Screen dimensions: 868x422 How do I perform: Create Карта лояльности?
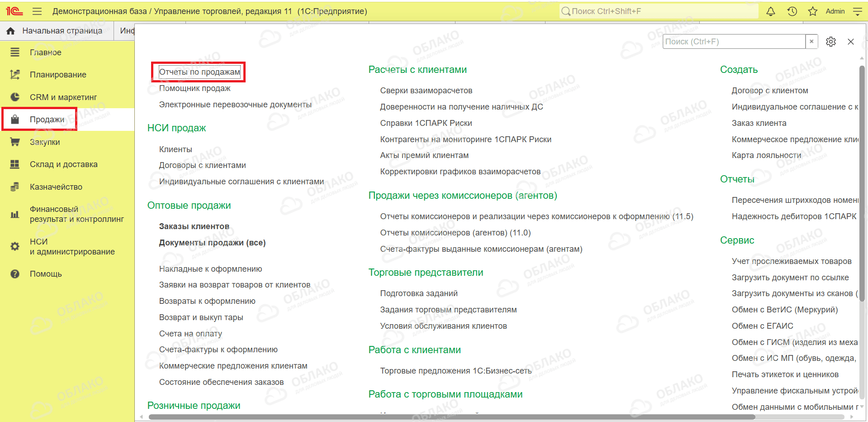tap(766, 155)
